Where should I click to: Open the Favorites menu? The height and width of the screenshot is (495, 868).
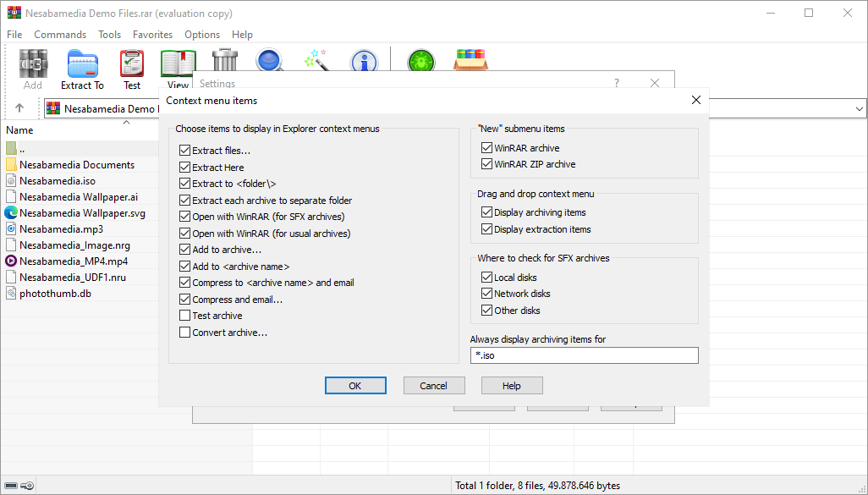[x=152, y=35]
